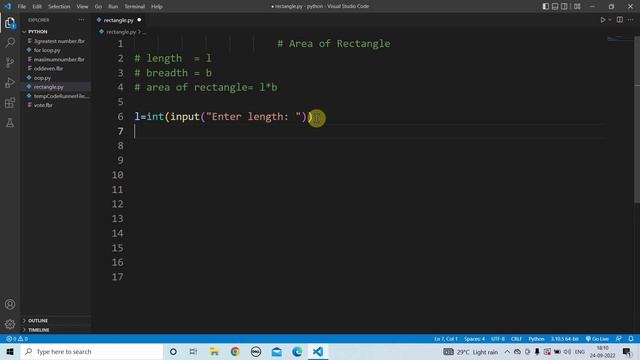Viewport: 640px width, 360px height.
Task: Run Python file with play button
Action: click(602, 20)
